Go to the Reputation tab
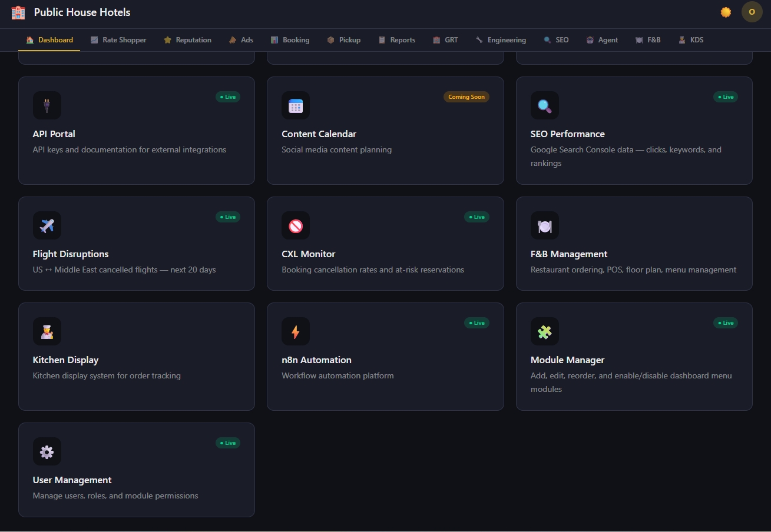 pos(187,40)
